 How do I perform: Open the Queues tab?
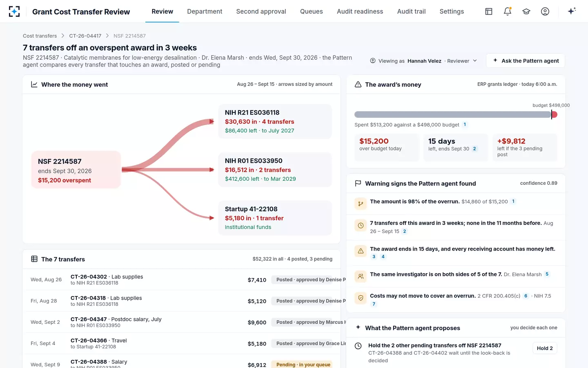pos(311,11)
